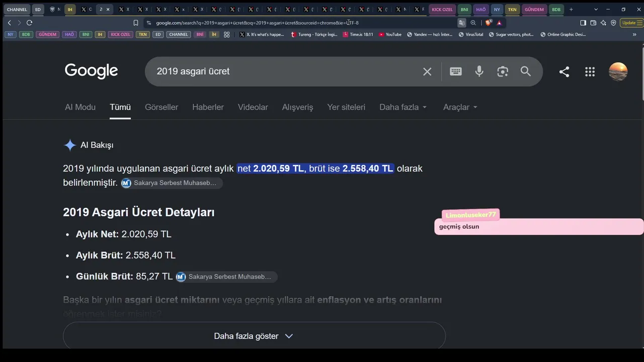Click the Update menu button

click(x=632, y=23)
